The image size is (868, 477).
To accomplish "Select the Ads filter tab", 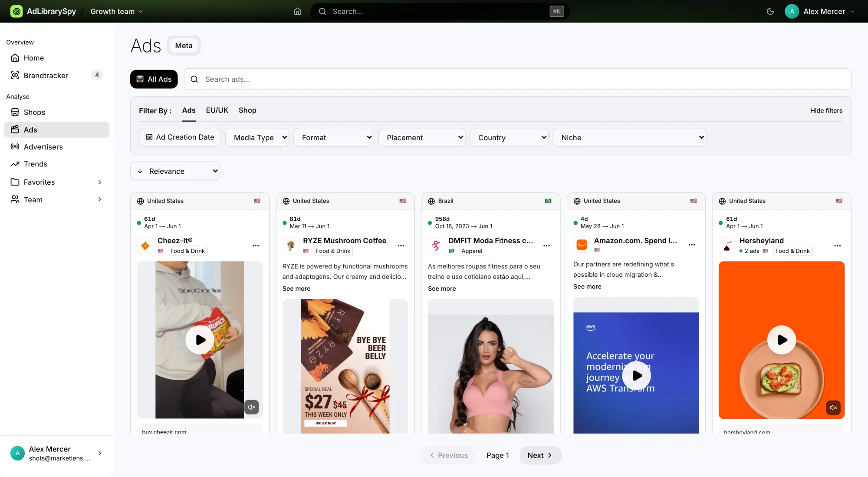I will (189, 110).
